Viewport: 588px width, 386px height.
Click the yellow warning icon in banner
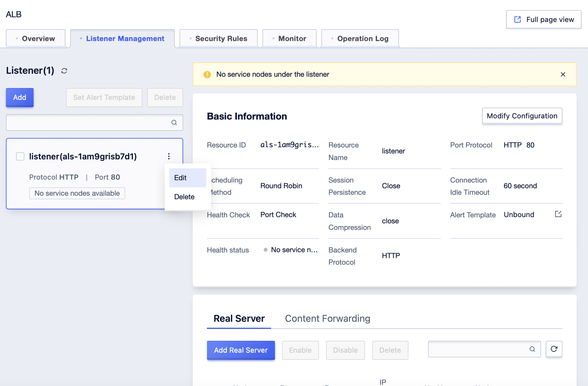pyautogui.click(x=207, y=75)
